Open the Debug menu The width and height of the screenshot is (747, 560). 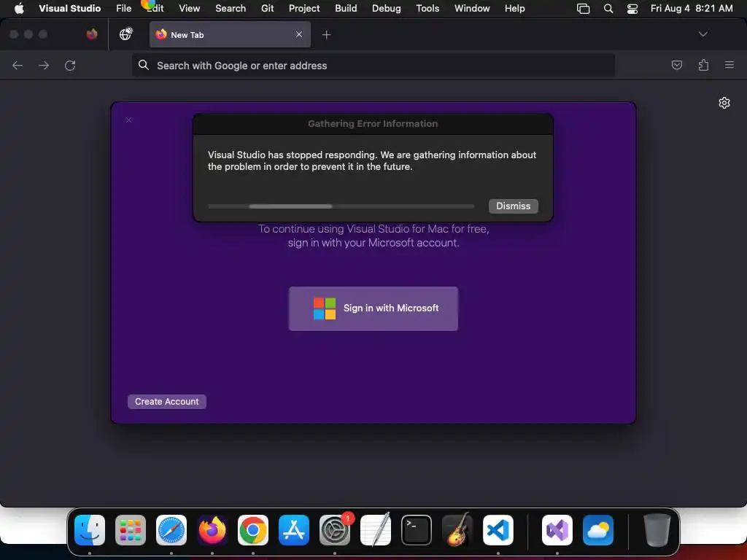(x=387, y=8)
